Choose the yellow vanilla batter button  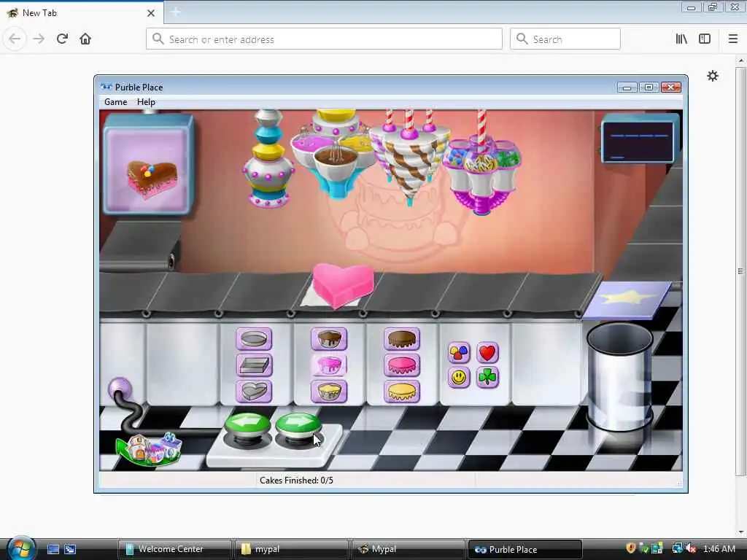pos(329,392)
